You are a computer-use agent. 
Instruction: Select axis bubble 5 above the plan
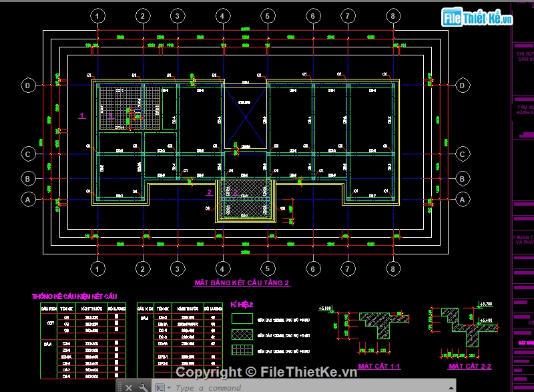[268, 16]
